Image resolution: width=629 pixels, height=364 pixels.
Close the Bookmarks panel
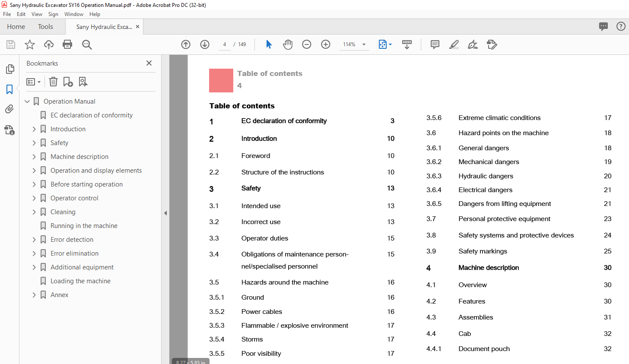[149, 63]
